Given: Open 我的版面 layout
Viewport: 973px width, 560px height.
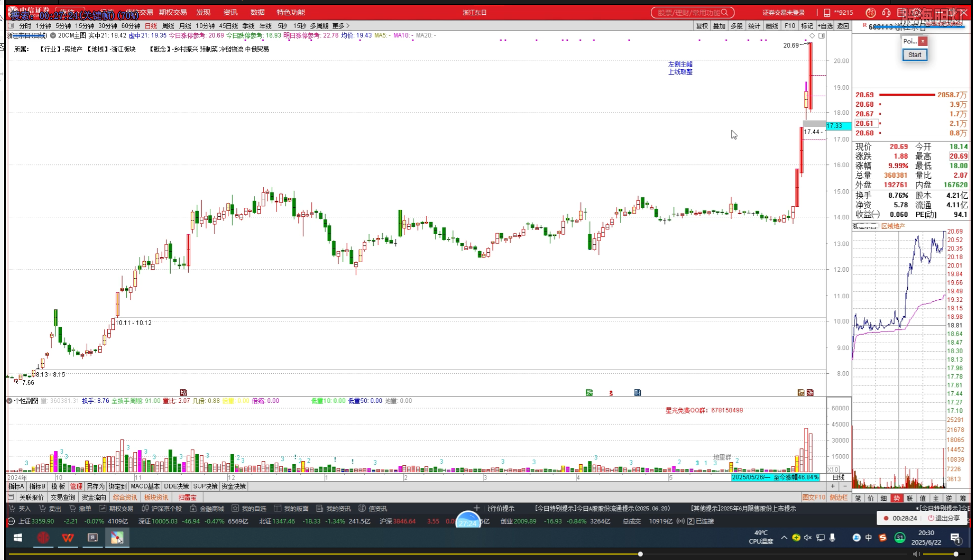Looking at the screenshot, I should 291,509.
